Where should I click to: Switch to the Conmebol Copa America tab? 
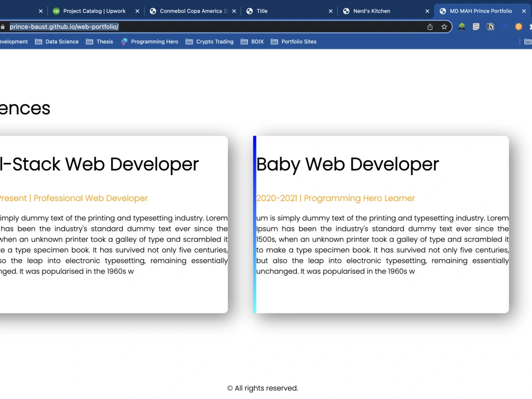point(194,11)
